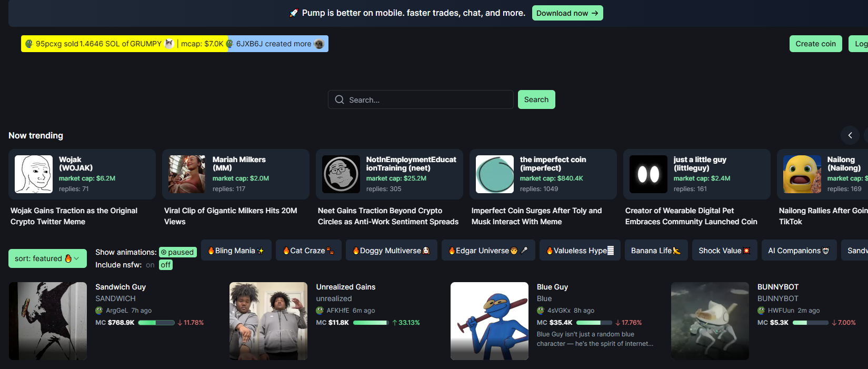Click the Create coin button
Viewport: 868px width, 369px height.
pyautogui.click(x=815, y=44)
